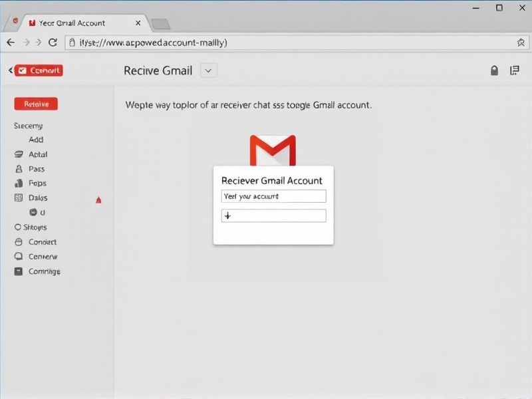The height and width of the screenshot is (399, 532).
Task: Open the Daks sidebar item
Action: coord(38,198)
